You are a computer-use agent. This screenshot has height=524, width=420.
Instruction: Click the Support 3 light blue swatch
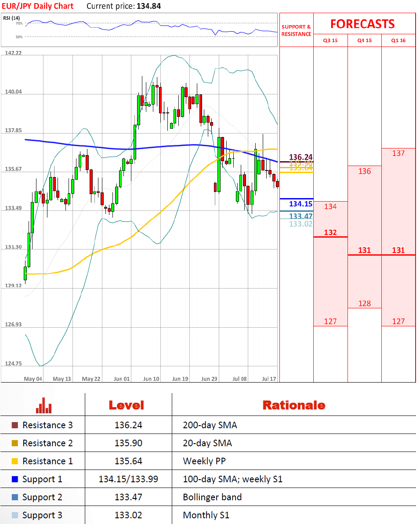[14, 515]
